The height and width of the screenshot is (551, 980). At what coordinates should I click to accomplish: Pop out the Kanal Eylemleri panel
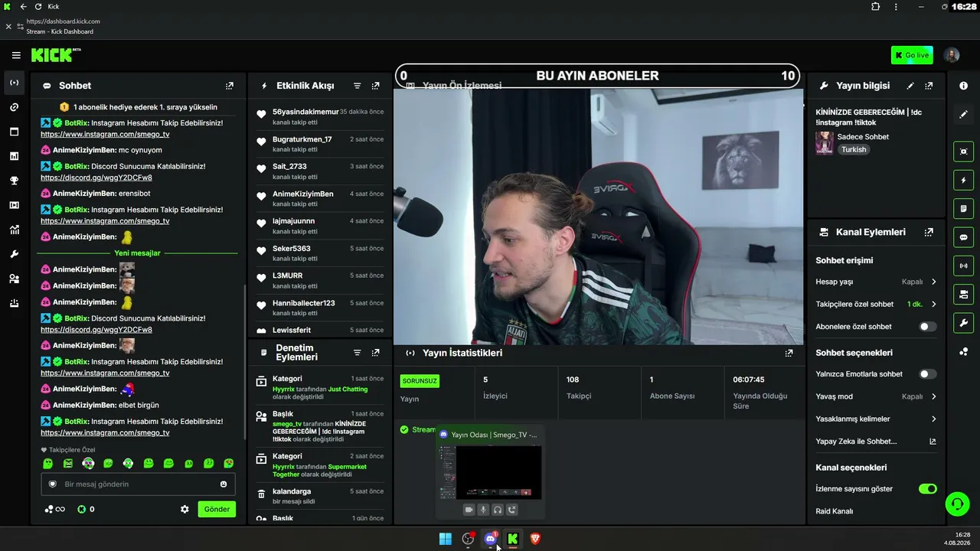[x=929, y=232]
